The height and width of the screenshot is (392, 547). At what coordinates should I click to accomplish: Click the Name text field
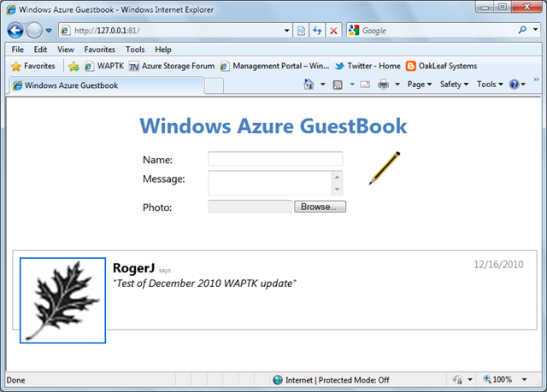pos(275,159)
